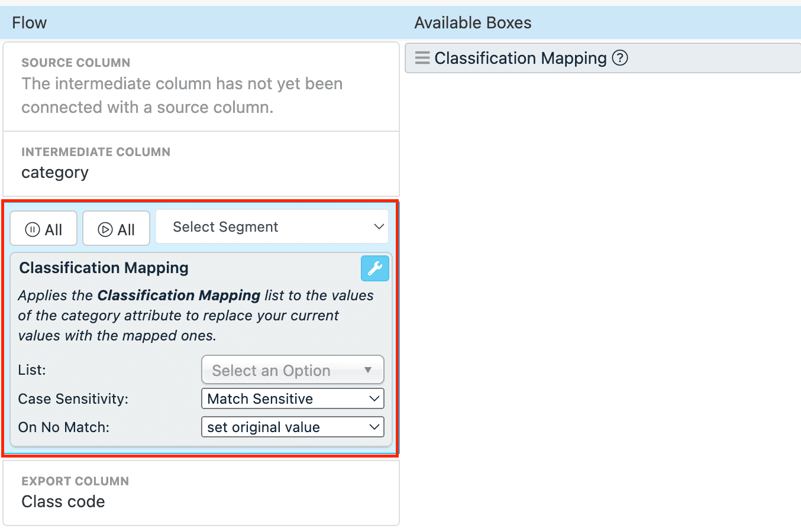The width and height of the screenshot is (801, 532).
Task: Click the play All button
Action: pos(117,229)
